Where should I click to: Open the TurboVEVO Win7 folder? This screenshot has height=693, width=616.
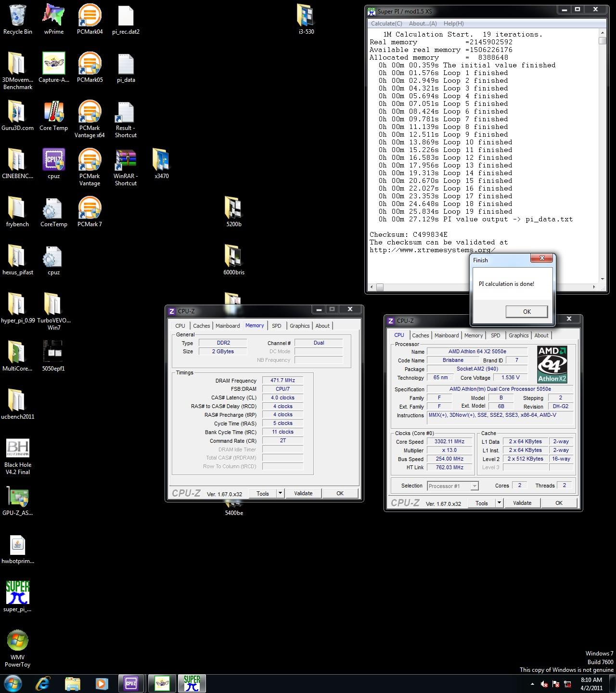53,311
